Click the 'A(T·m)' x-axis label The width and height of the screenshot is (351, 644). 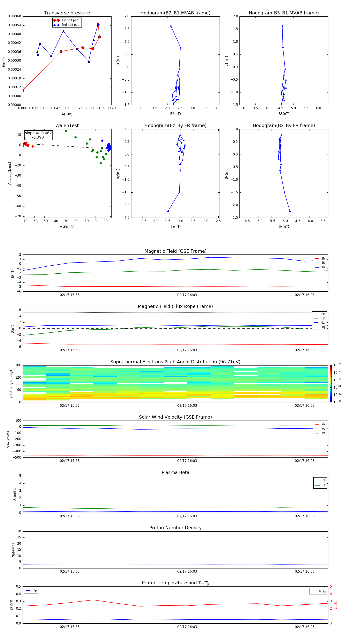pos(67,114)
